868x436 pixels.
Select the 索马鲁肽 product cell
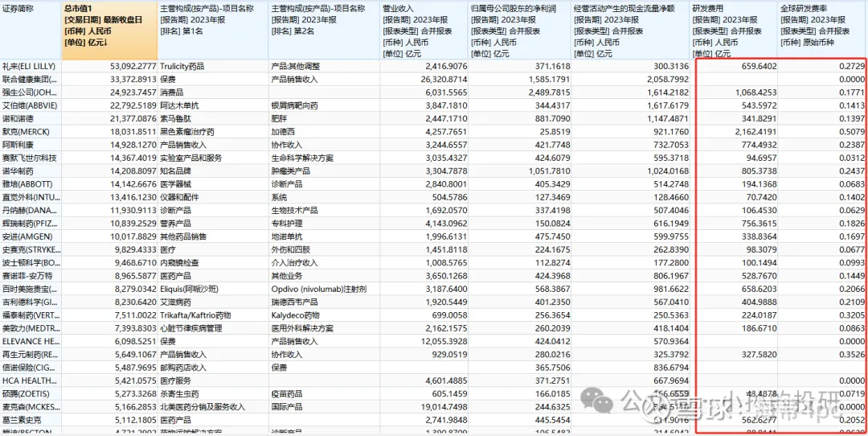pos(174,118)
